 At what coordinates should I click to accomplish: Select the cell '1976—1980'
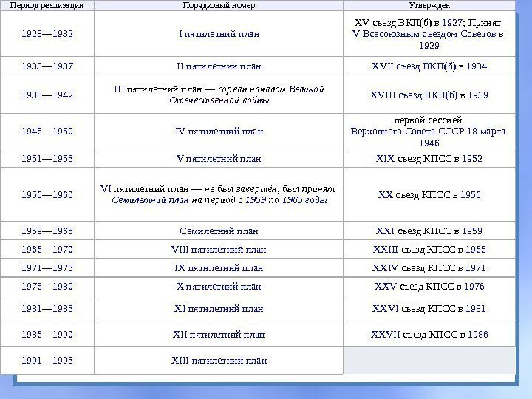click(47, 287)
